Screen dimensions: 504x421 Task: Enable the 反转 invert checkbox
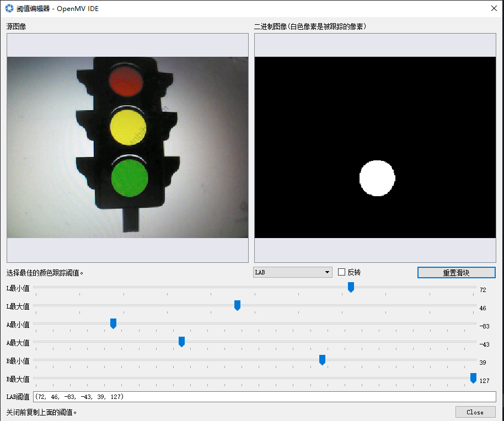(x=340, y=272)
